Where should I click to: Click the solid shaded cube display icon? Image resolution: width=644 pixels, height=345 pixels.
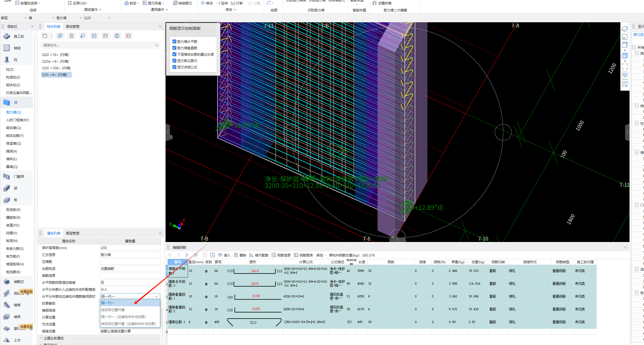pos(625,56)
